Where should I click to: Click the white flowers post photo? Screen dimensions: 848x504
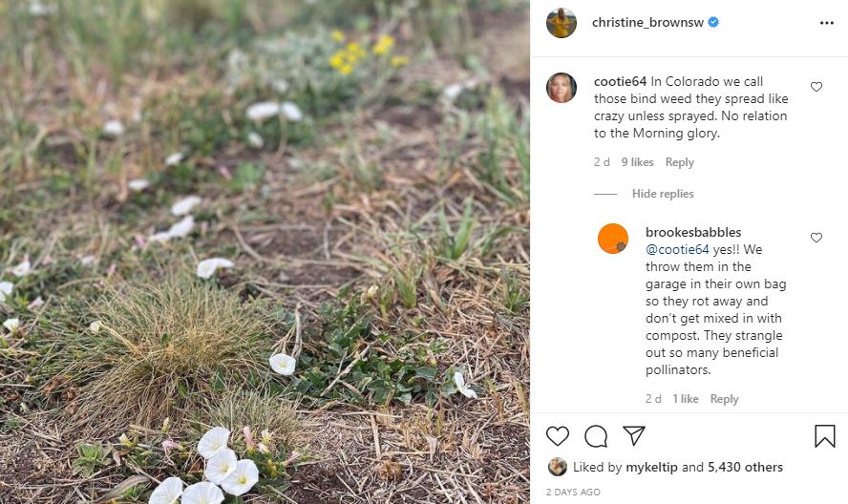[265, 252]
